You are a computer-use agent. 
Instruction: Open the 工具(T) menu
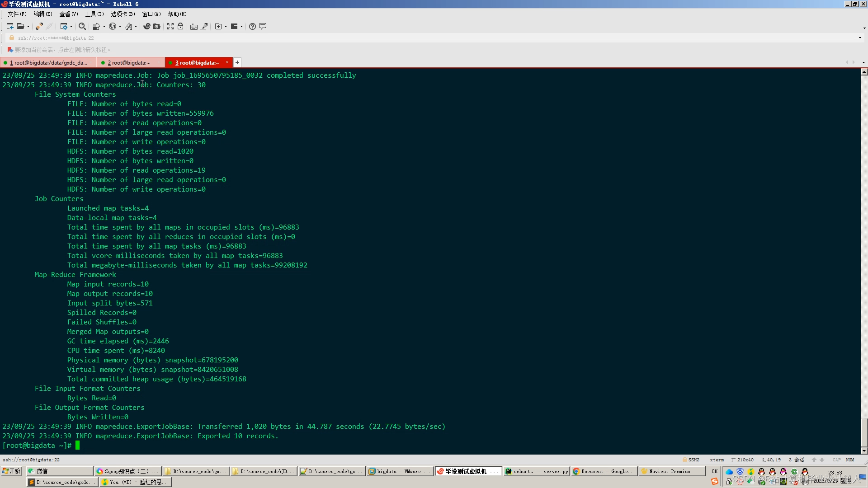point(94,14)
